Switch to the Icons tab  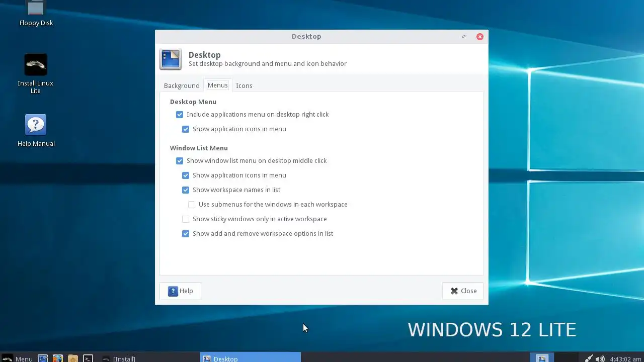[x=244, y=85]
